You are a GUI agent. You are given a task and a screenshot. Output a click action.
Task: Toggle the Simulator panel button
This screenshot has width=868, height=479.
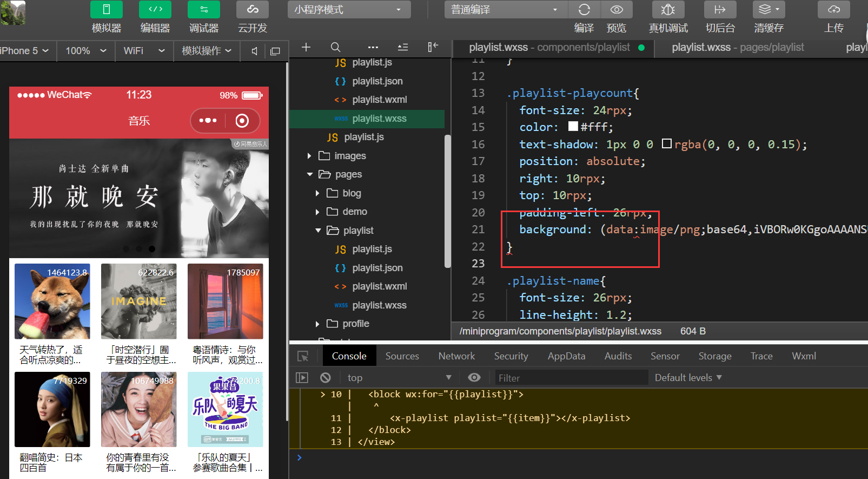click(107, 10)
